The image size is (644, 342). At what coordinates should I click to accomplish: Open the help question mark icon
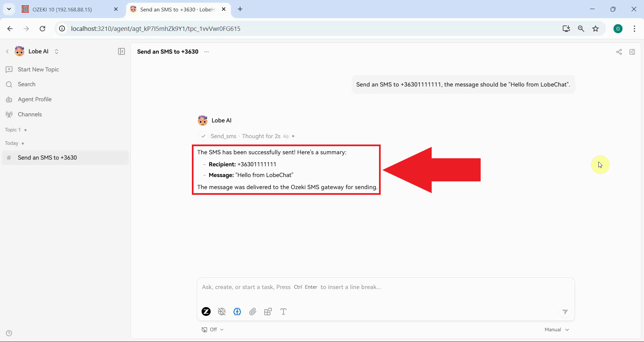9,333
